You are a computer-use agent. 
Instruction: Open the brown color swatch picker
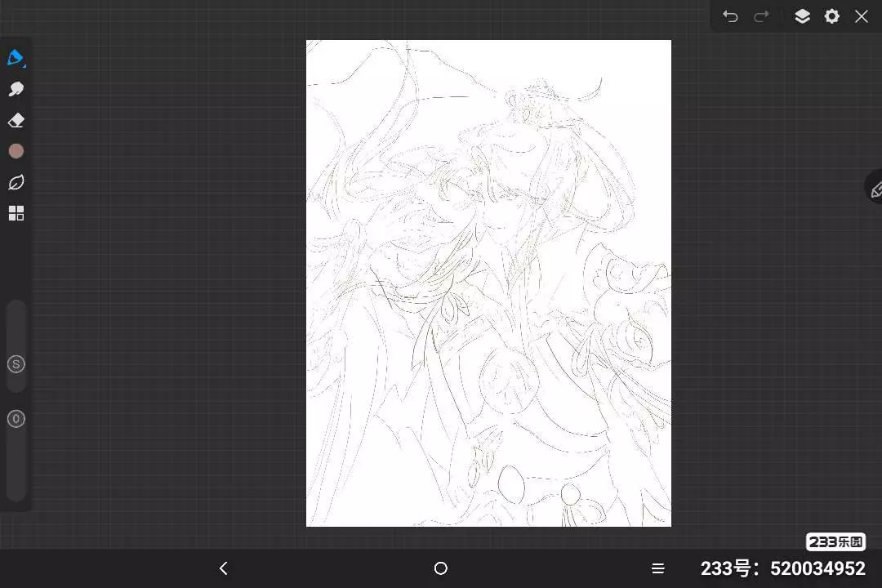pos(16,151)
